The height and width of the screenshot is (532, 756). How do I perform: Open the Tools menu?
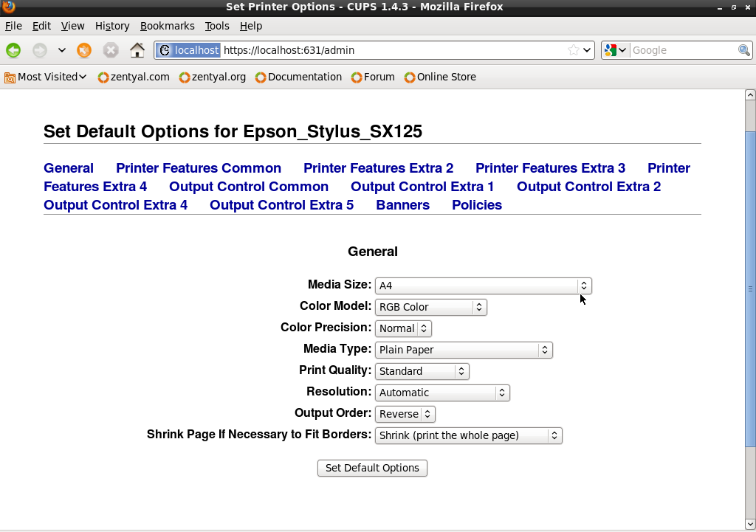[x=217, y=26]
